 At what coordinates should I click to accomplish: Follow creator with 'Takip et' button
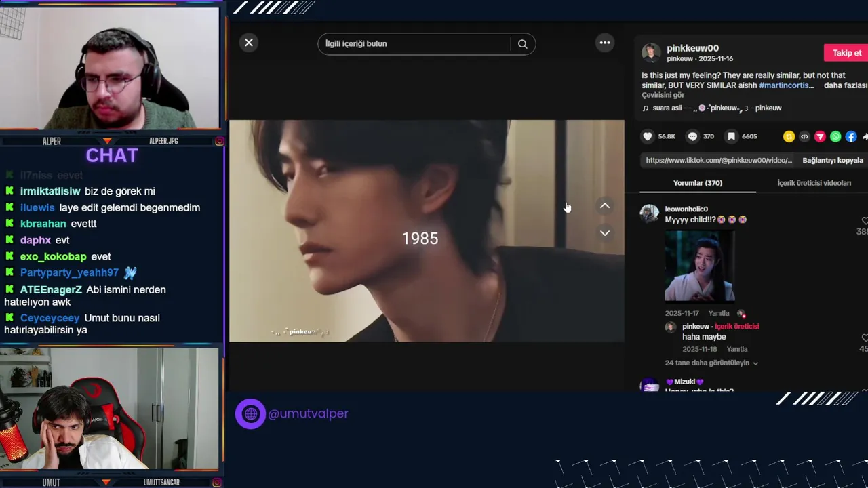tap(847, 53)
